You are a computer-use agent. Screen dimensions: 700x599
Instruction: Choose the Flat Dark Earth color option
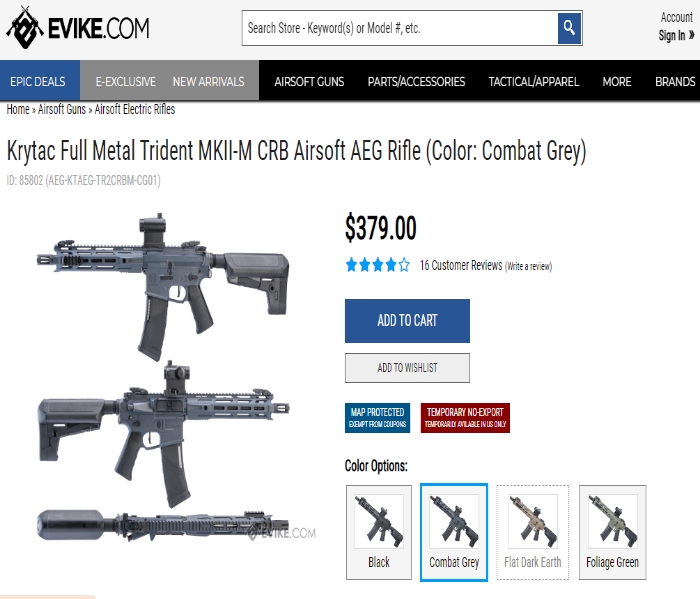[x=533, y=532]
